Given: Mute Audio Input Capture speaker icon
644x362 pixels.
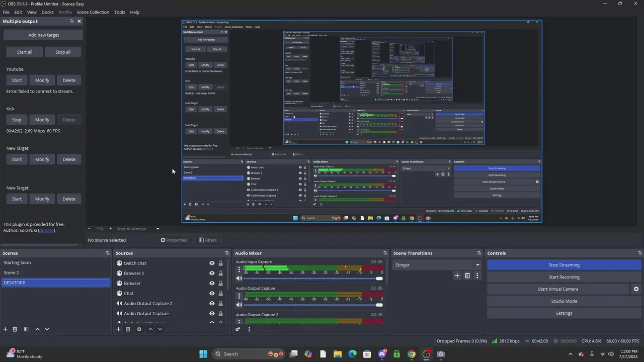Looking at the screenshot, I should (x=239, y=278).
